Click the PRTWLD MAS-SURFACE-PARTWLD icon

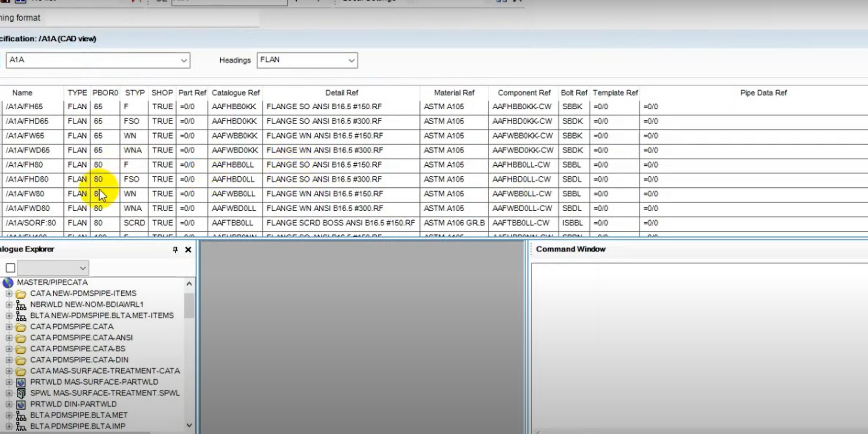(21, 382)
